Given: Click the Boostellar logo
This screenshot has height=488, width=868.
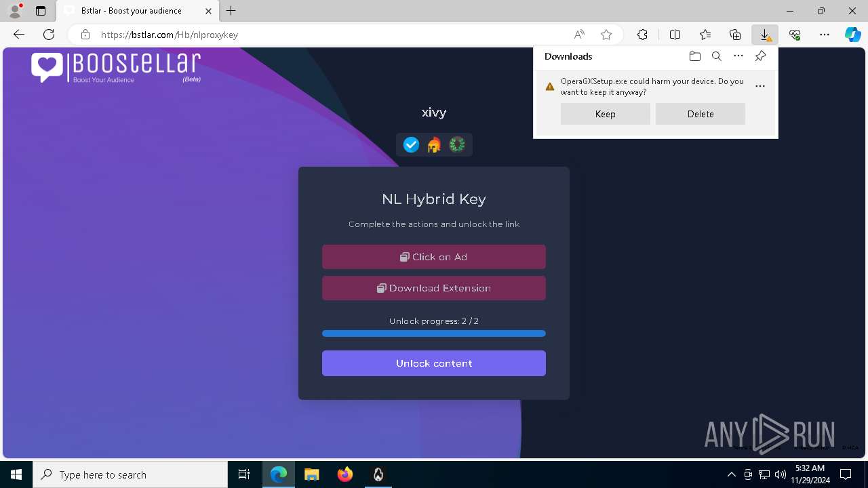Looking at the screenshot, I should click(116, 68).
